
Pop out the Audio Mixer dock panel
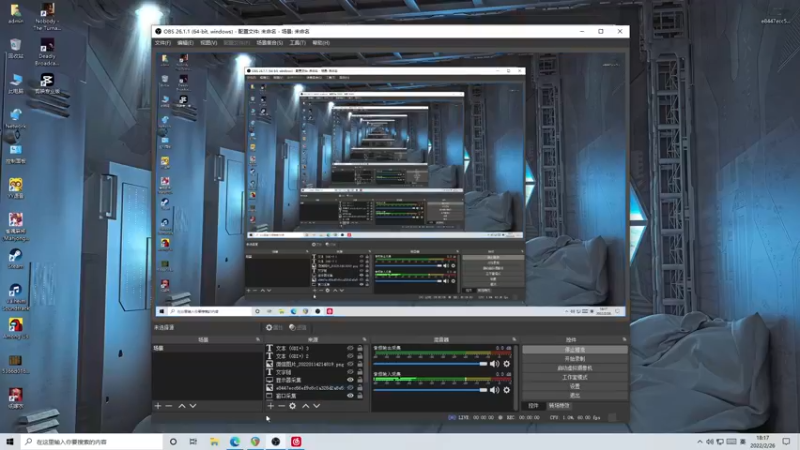coord(514,340)
